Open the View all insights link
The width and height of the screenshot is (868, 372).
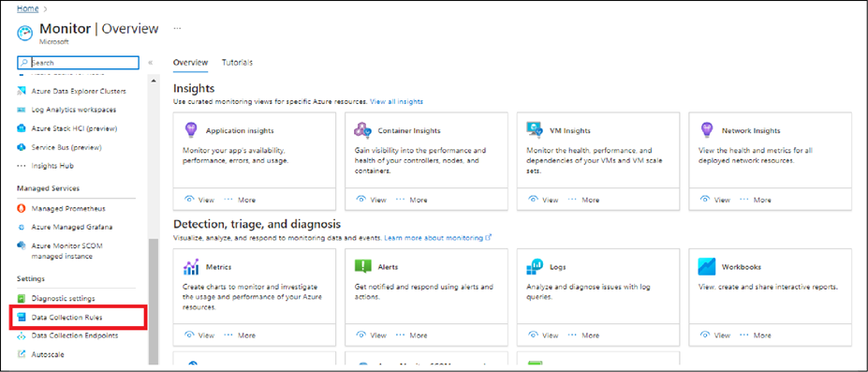(x=396, y=102)
